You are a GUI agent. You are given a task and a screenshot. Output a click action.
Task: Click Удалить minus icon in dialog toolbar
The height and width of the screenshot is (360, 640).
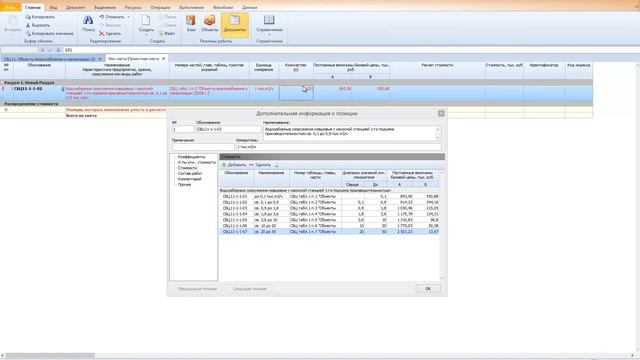click(251, 165)
